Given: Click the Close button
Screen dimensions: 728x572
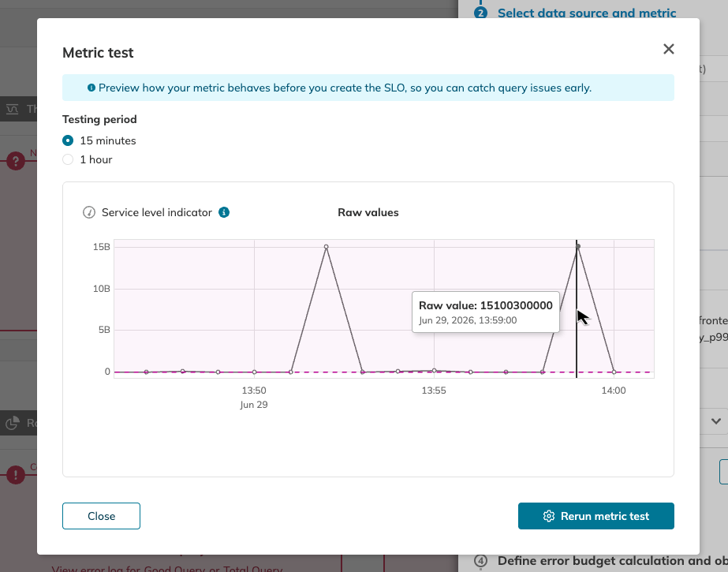Looking at the screenshot, I should [x=101, y=516].
